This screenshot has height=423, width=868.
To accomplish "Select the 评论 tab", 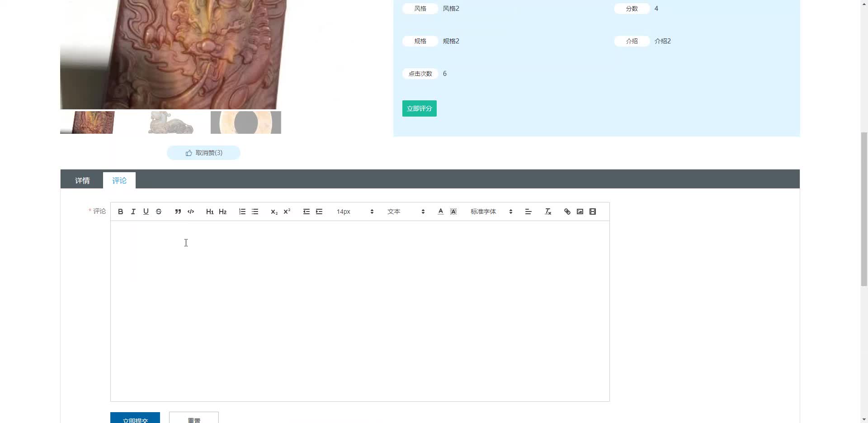I will point(119,180).
